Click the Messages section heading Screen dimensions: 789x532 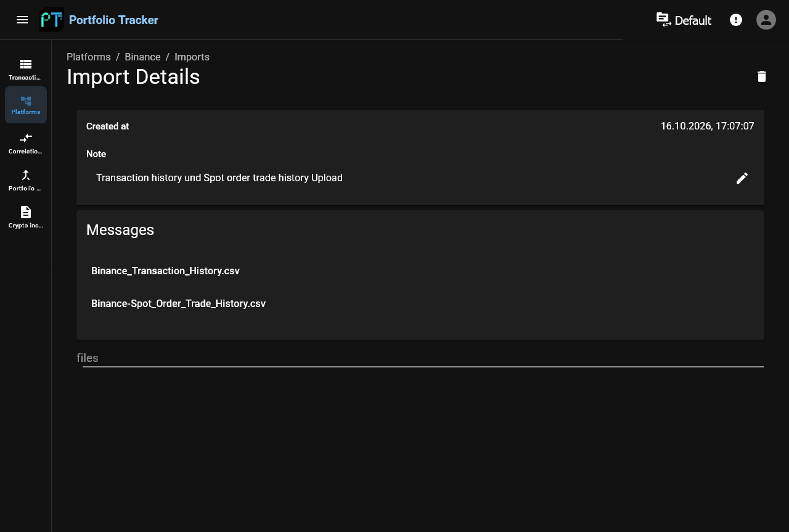tap(120, 230)
